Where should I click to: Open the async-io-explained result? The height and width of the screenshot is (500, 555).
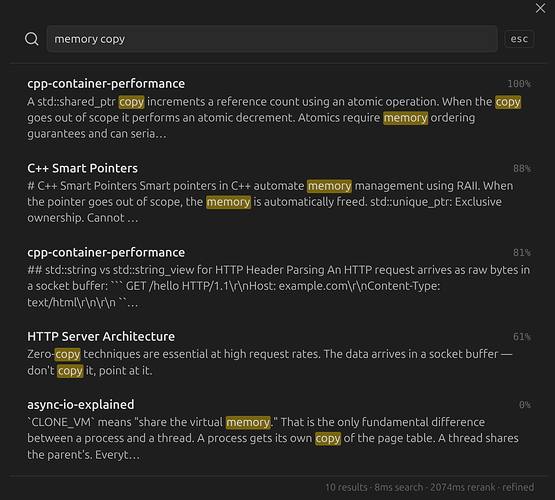[x=81, y=404]
